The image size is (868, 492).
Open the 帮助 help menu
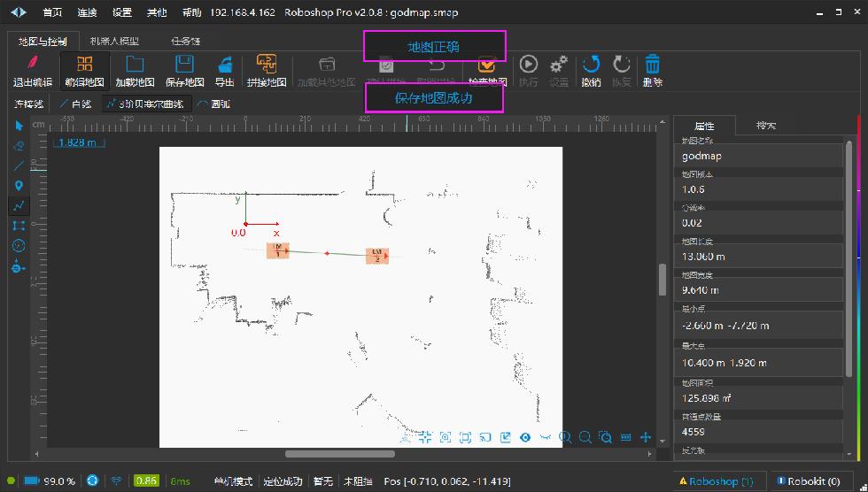pyautogui.click(x=191, y=12)
